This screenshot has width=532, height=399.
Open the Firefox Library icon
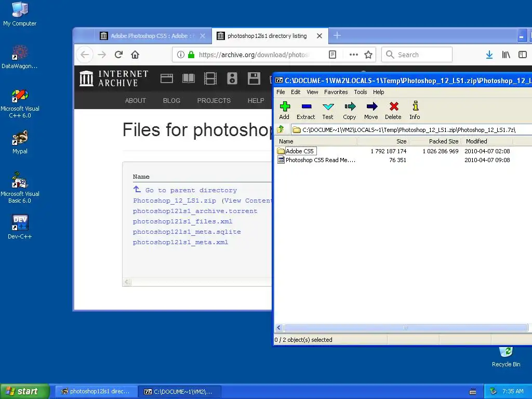pyautogui.click(x=506, y=55)
